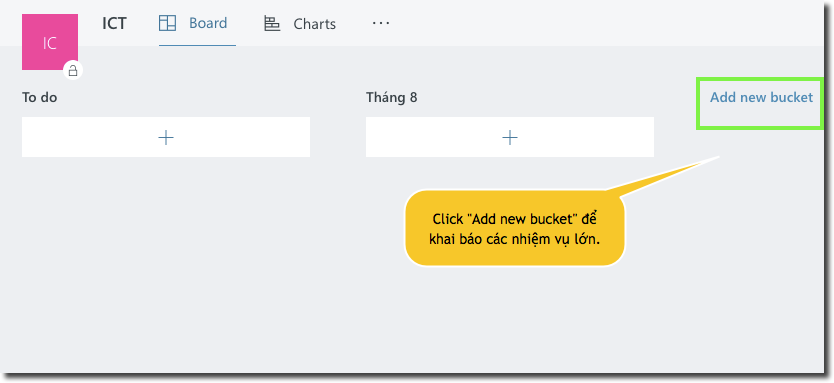Click the white add-task bar in To do
The image size is (834, 383).
(166, 137)
